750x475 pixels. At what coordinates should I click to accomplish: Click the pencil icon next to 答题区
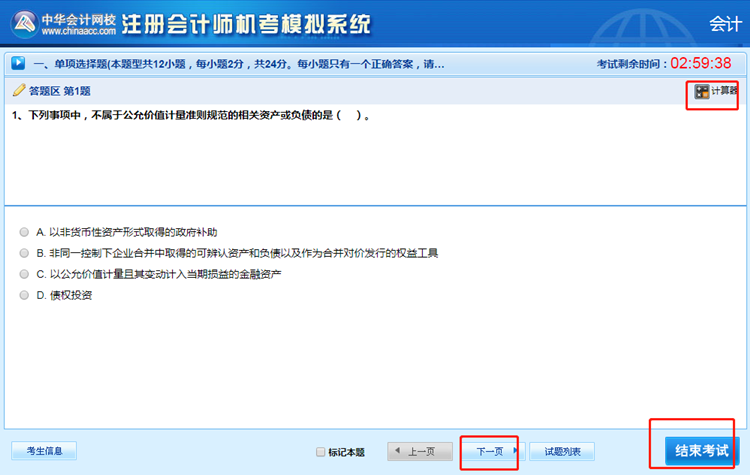coord(18,90)
